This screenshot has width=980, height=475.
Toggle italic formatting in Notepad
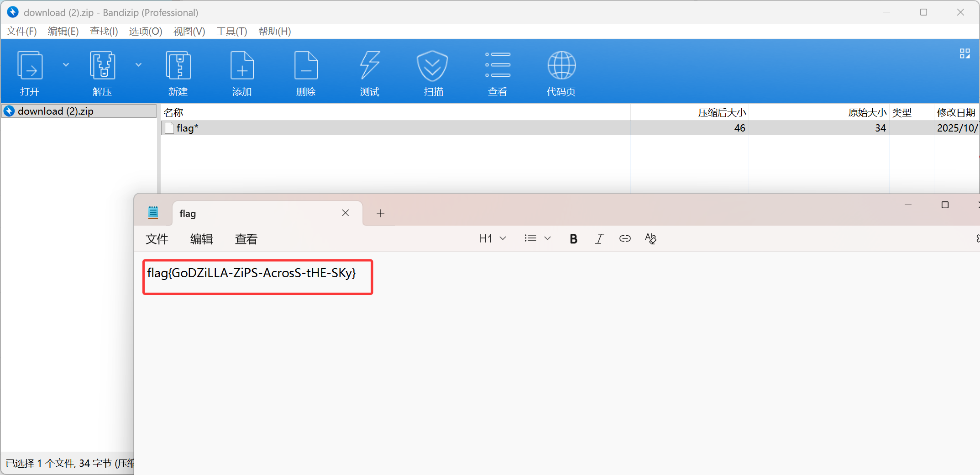(599, 238)
